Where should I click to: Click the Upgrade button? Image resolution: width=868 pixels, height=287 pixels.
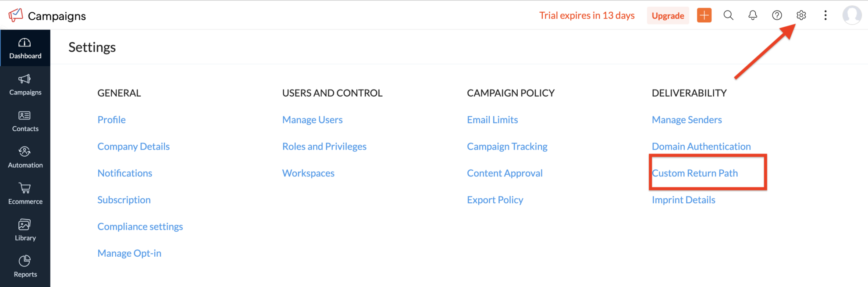pyautogui.click(x=668, y=15)
